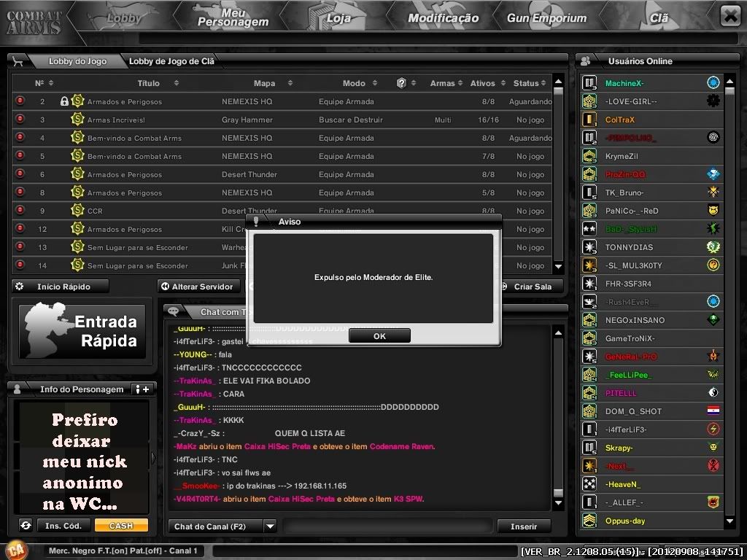This screenshot has height=560, width=747.
Task: Click the help shield icon in the column header
Action: point(401,83)
